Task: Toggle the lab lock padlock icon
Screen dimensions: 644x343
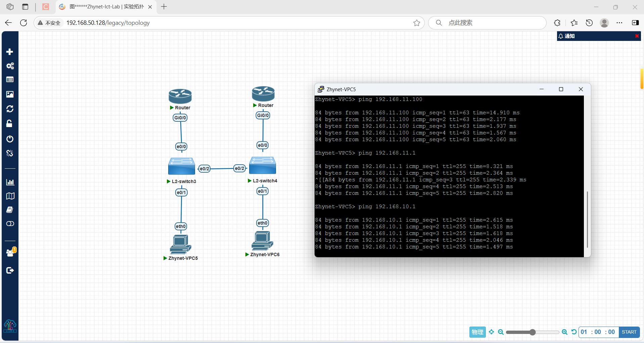Action: tap(9, 123)
